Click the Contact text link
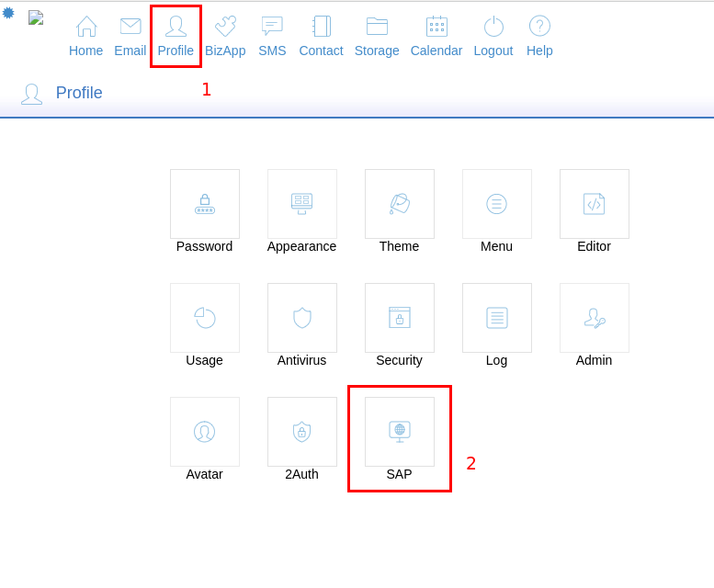This screenshot has height=588, width=714. [x=321, y=51]
